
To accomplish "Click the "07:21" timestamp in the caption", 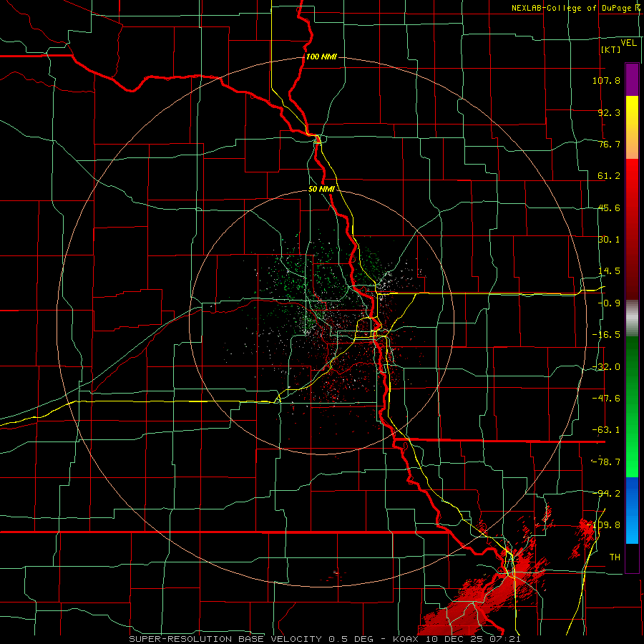I will point(505,639).
